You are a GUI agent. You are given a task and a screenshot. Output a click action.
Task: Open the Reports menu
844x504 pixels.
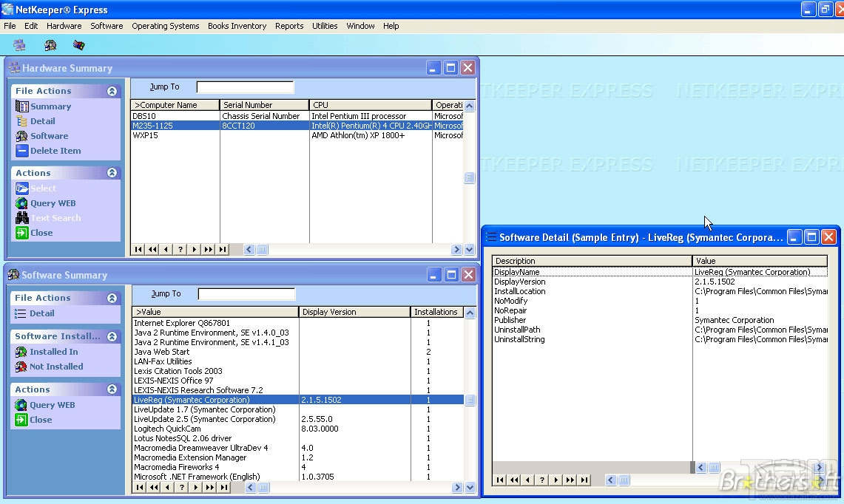tap(288, 26)
